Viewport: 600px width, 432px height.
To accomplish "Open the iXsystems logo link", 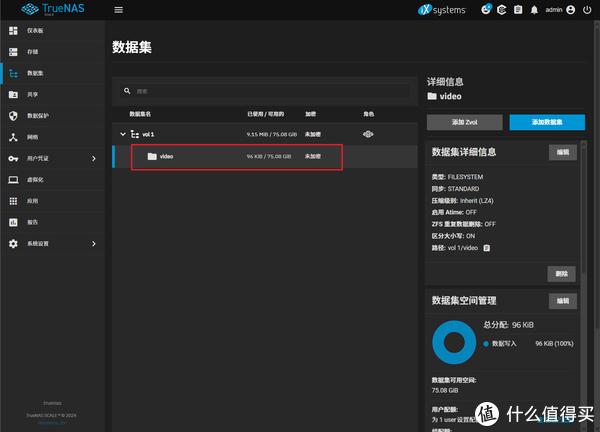I will tap(442, 10).
